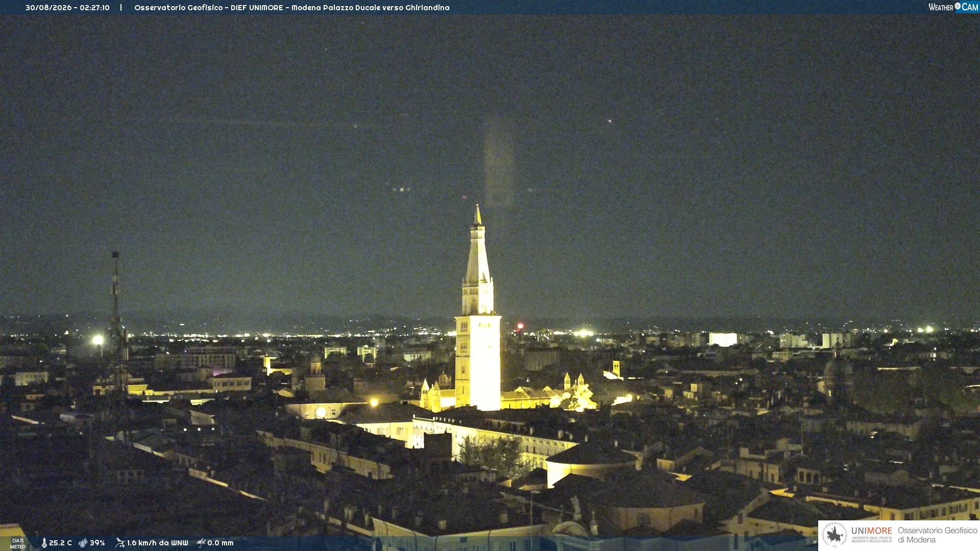Screen dimensions: 980x551
Task: Click the illuminated Ghirlandina tower spire
Action: pyautogui.click(x=478, y=245)
